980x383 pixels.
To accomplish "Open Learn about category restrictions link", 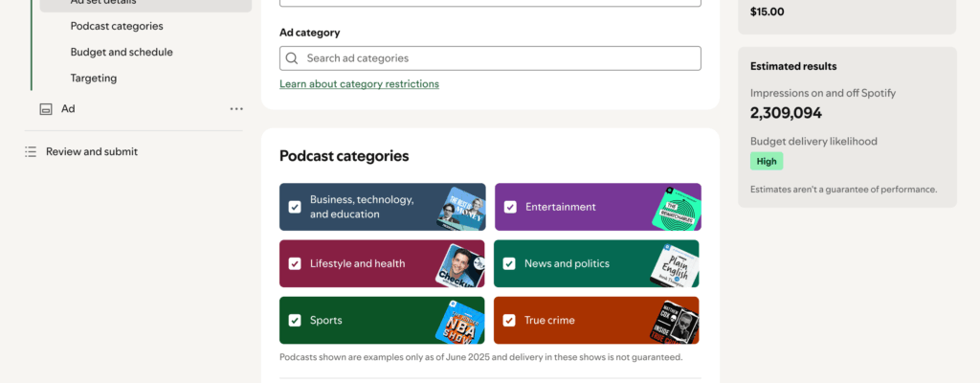I will click(x=359, y=84).
